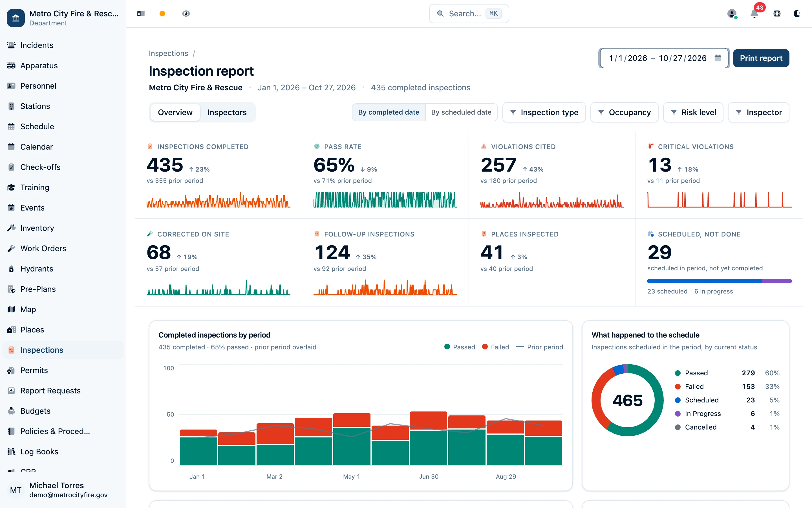Click the Training graduation cap icon
Viewport: 812px width, 508px height.
click(11, 187)
